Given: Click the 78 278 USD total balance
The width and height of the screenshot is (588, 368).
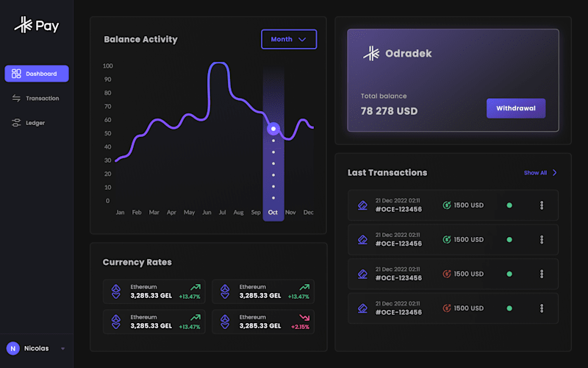Looking at the screenshot, I should click(x=389, y=111).
